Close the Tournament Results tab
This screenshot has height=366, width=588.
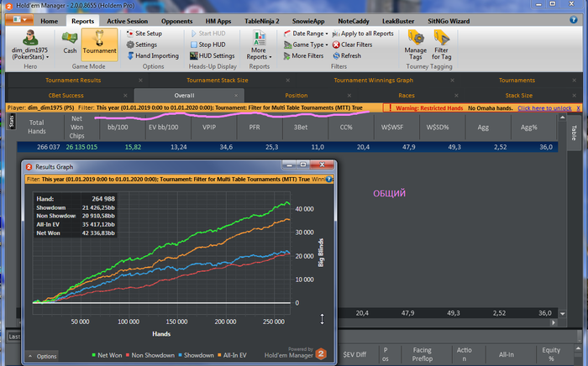pos(140,81)
